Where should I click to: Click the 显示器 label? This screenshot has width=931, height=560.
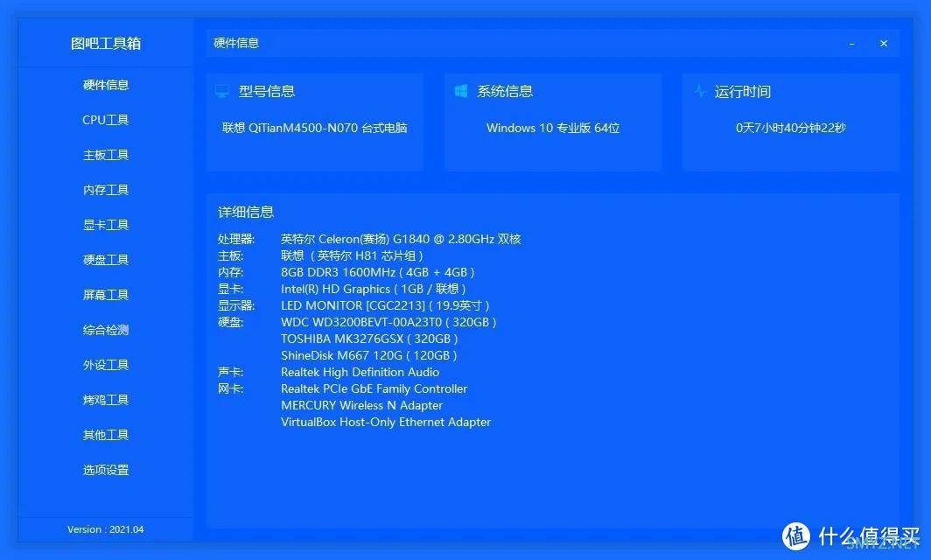[x=236, y=305]
